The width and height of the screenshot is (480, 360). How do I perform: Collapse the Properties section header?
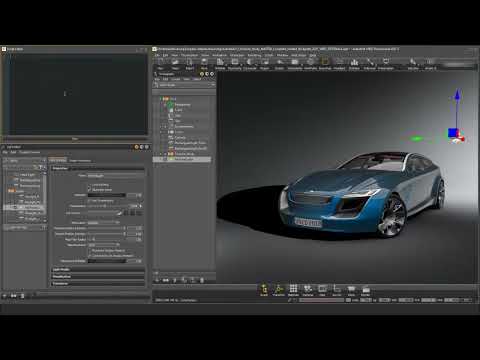pos(98,168)
